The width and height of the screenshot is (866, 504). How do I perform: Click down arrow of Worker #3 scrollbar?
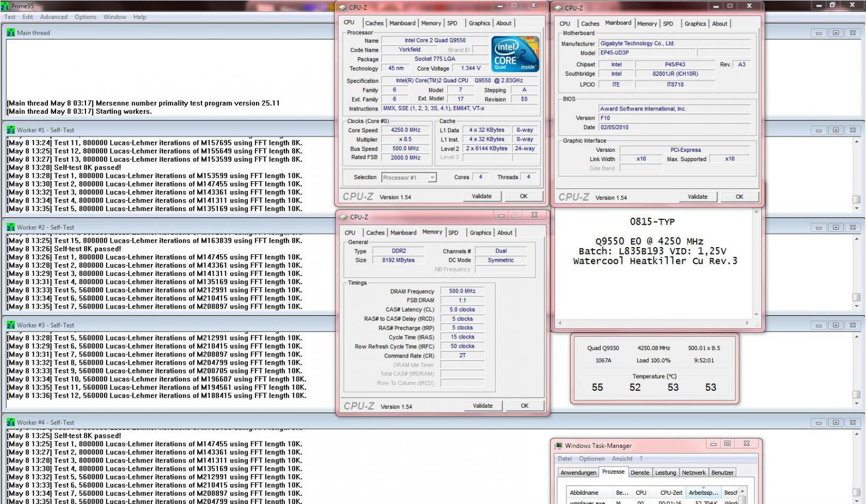[856, 404]
